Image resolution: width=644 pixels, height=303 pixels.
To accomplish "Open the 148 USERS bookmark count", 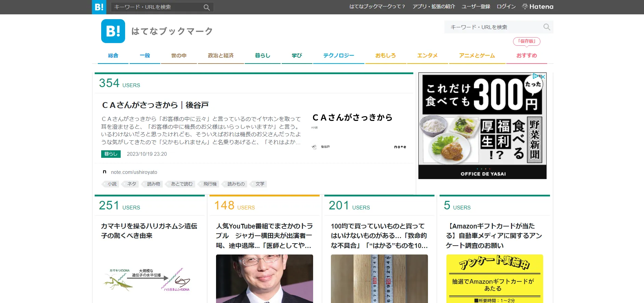I will pos(234,205).
